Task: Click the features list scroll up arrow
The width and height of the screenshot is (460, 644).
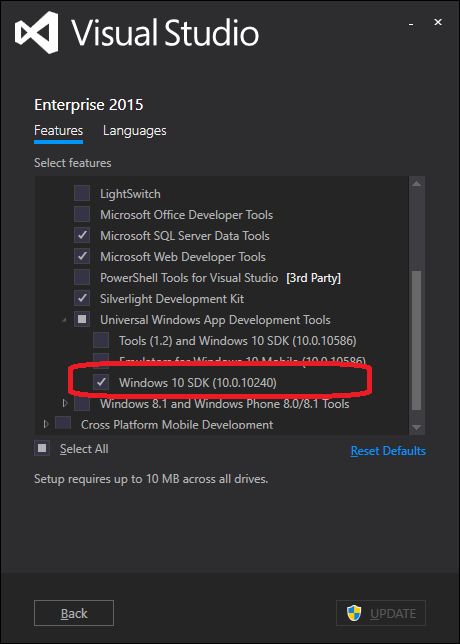Action: (x=416, y=184)
